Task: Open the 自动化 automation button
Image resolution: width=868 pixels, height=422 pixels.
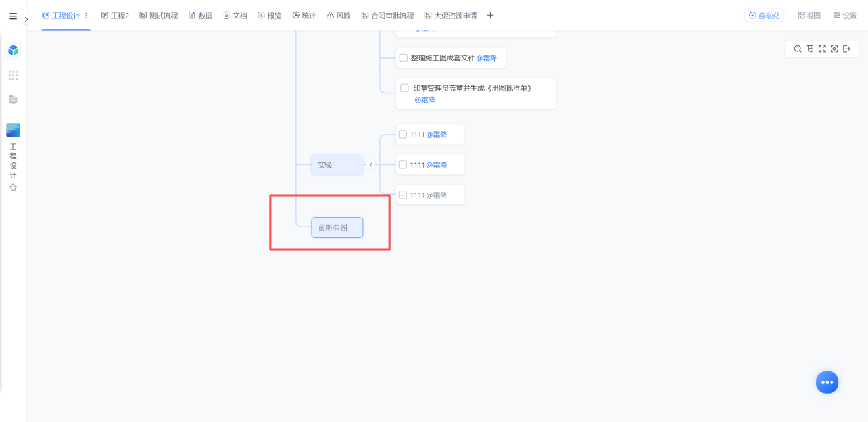Action: click(x=764, y=16)
